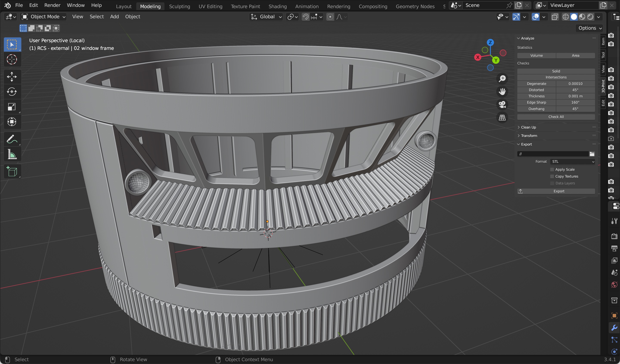Screen dimensions: 620x364
Task: Click the Area statistics button
Action: pyautogui.click(x=575, y=55)
